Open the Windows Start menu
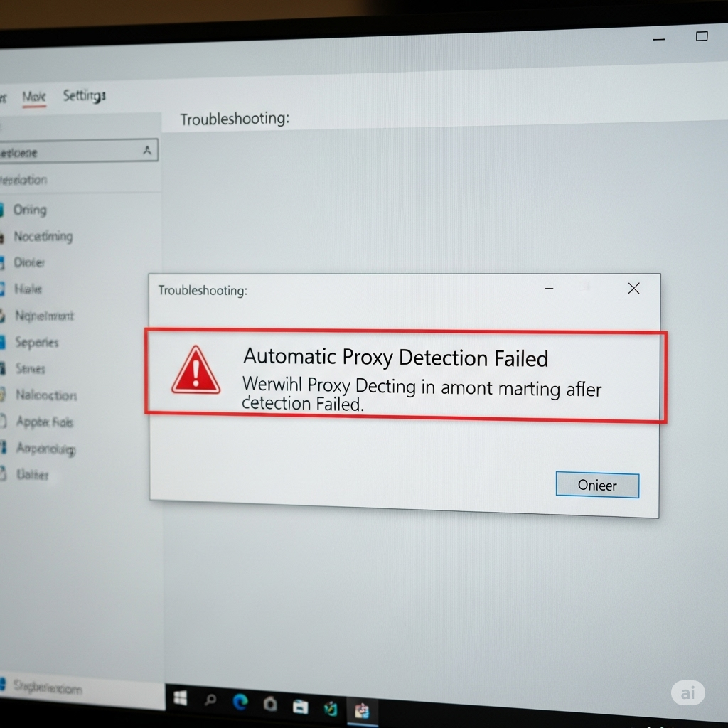The image size is (728, 728). (180, 698)
